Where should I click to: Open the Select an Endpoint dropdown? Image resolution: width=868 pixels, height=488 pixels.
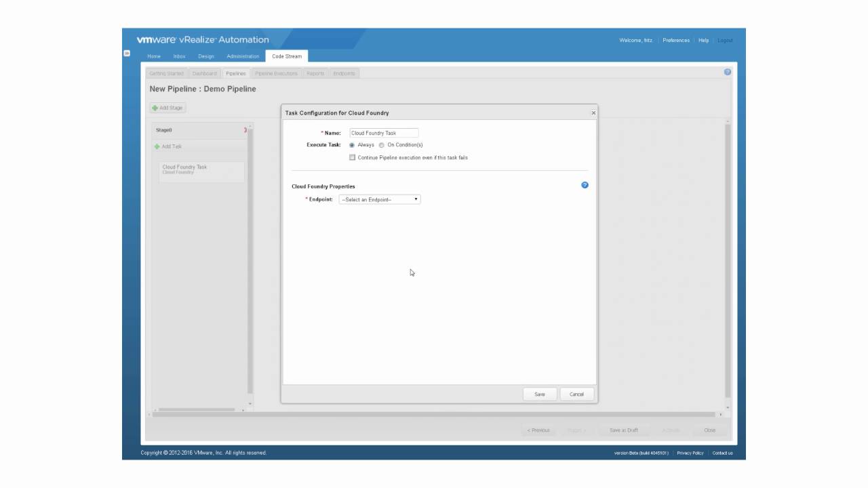pos(380,199)
